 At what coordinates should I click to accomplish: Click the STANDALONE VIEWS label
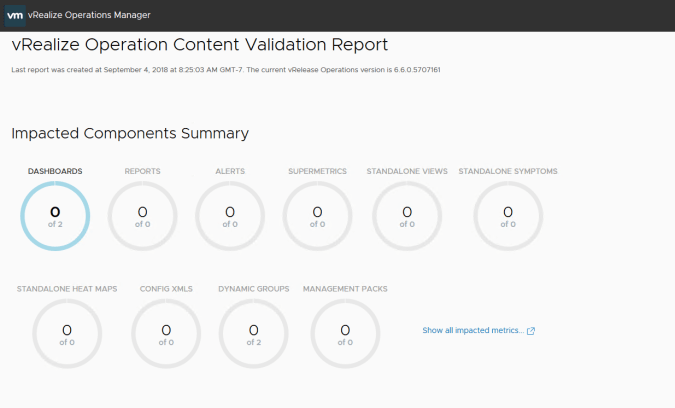[407, 171]
